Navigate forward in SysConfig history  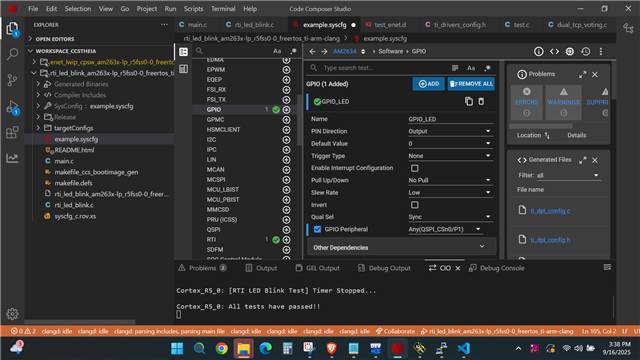coord(324,51)
